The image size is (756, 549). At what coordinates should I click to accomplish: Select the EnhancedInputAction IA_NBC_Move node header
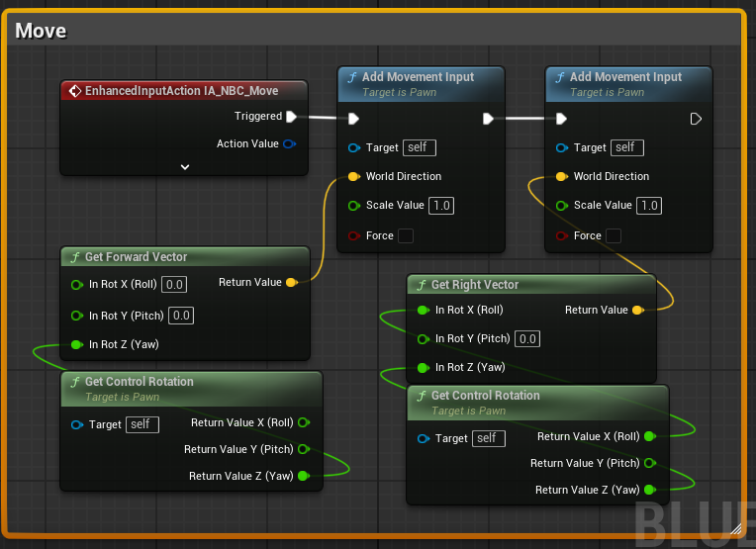(x=184, y=91)
